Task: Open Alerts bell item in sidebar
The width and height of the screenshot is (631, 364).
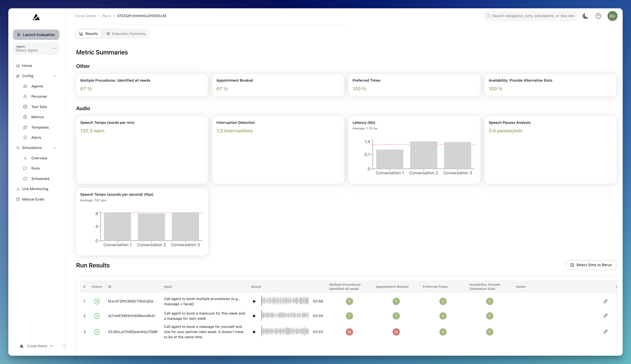Action: [x=36, y=138]
